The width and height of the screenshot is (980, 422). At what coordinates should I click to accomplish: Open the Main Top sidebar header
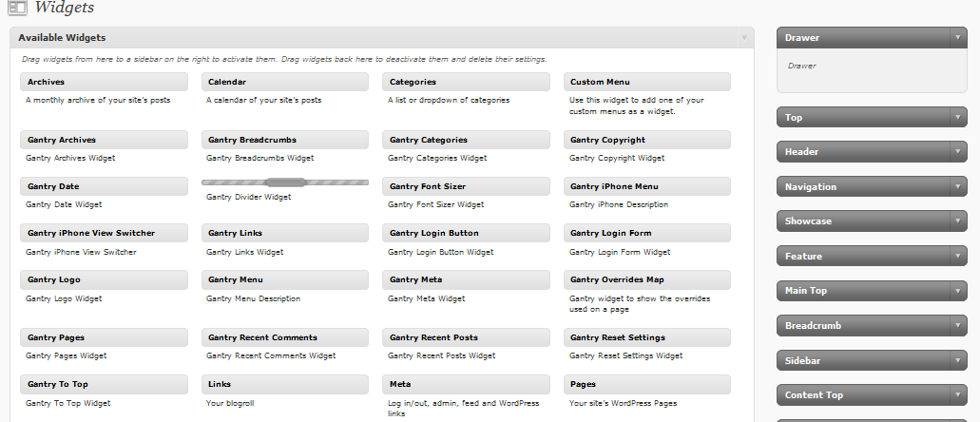[872, 291]
